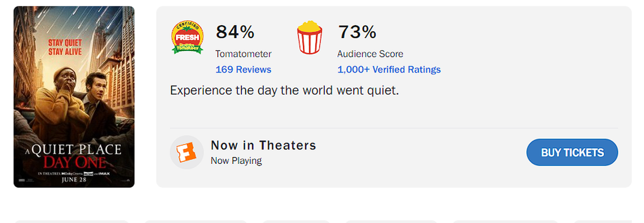The image size is (644, 223).
Task: Click the Dolby Cinema logo on poster
Action: (x=71, y=174)
